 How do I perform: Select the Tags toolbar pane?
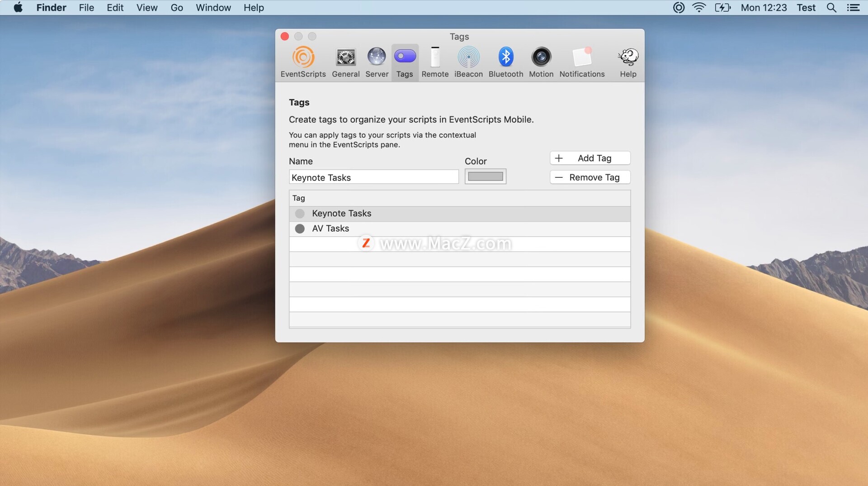[405, 62]
